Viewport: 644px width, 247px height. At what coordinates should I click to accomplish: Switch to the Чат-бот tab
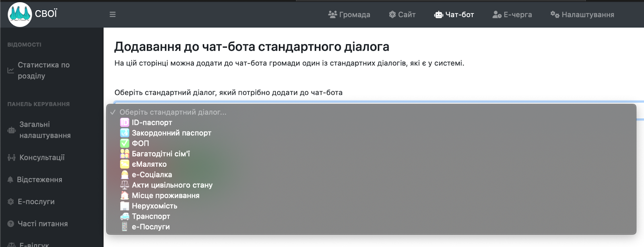[x=454, y=15]
